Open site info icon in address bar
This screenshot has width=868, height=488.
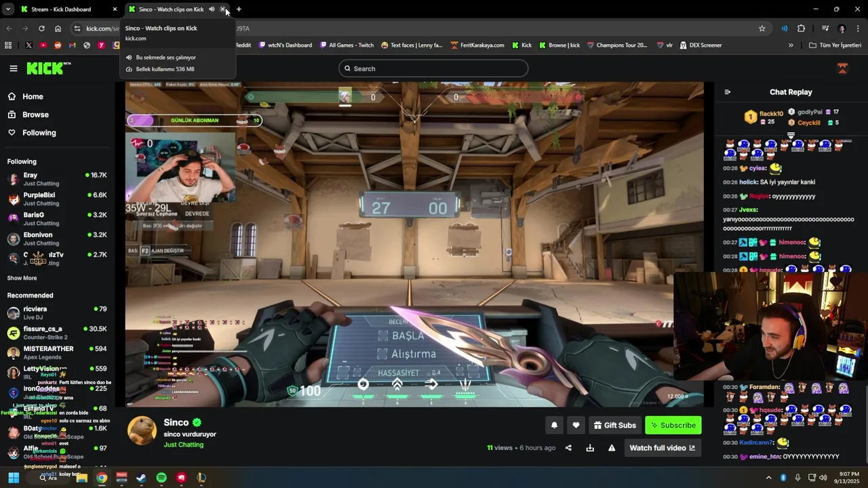[77, 28]
